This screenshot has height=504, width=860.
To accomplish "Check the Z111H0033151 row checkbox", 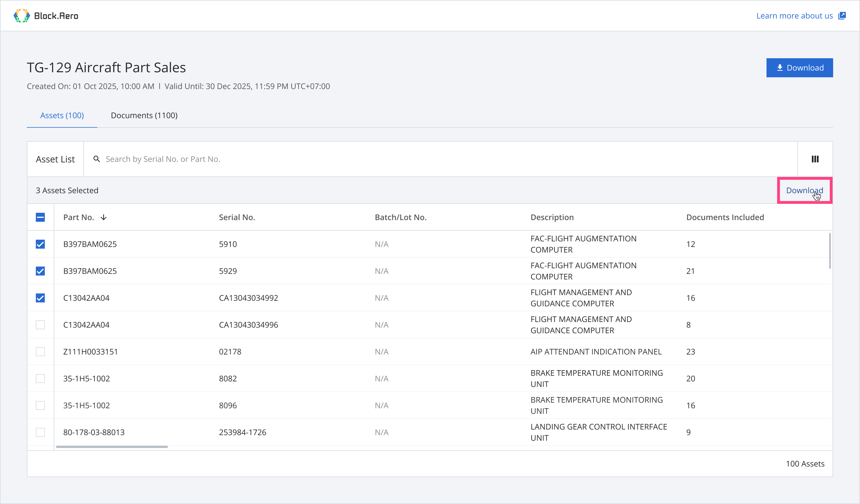I will (40, 352).
